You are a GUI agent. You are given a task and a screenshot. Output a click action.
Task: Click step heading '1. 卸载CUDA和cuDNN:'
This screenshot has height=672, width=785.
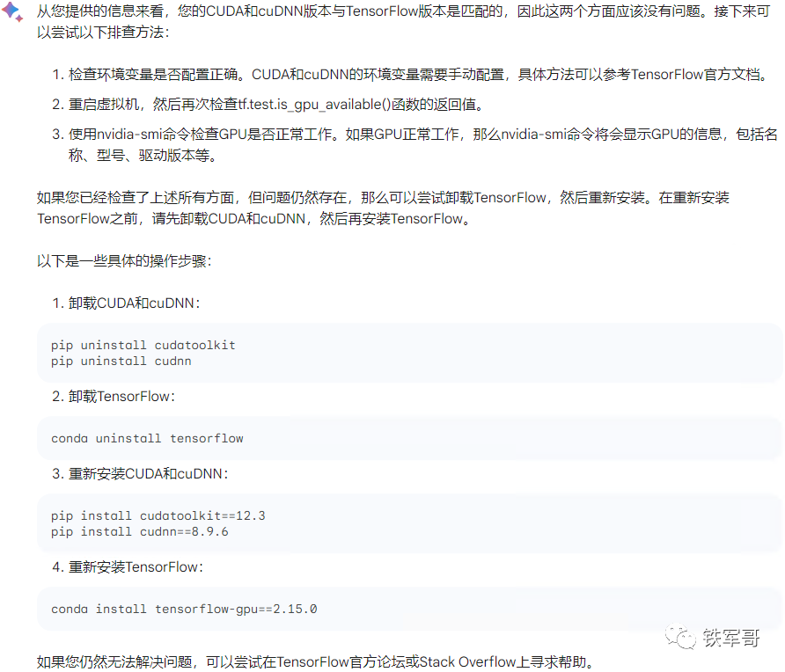click(126, 303)
